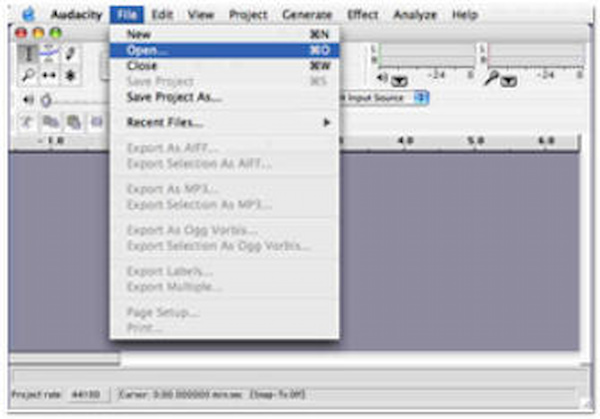The height and width of the screenshot is (419, 600).
Task: Choose Open... from the File menu
Action: click(x=224, y=50)
